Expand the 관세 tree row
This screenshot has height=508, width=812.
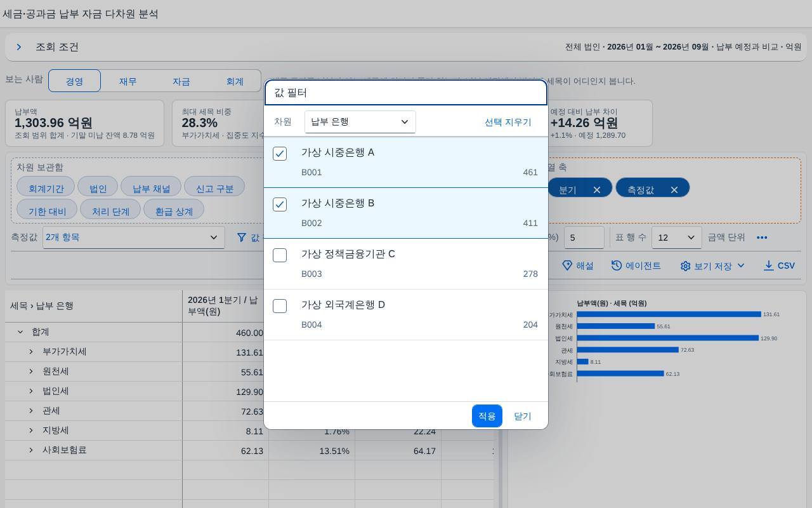click(31, 410)
